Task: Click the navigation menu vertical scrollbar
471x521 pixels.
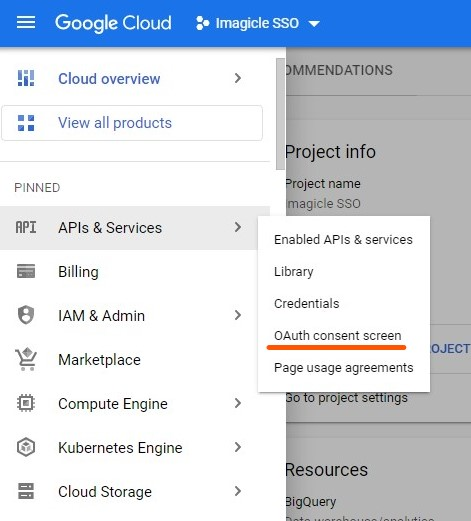Action: pyautogui.click(x=281, y=114)
